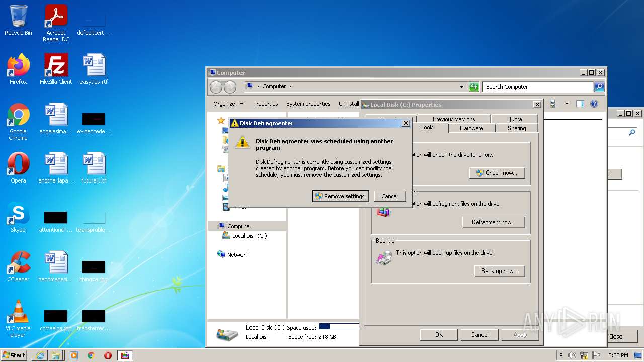This screenshot has height=362, width=644.
Task: Open VLC media player desktop icon
Action: (18, 319)
